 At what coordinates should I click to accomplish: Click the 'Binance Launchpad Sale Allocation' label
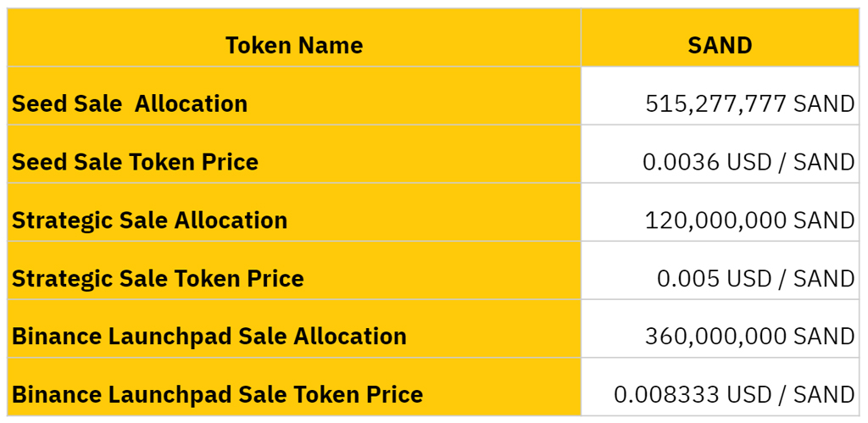click(209, 336)
